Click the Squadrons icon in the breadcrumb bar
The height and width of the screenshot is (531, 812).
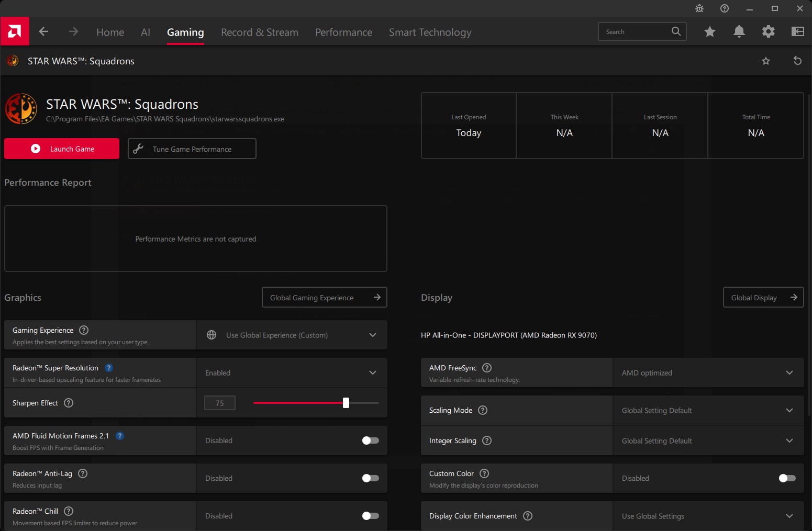click(x=13, y=61)
